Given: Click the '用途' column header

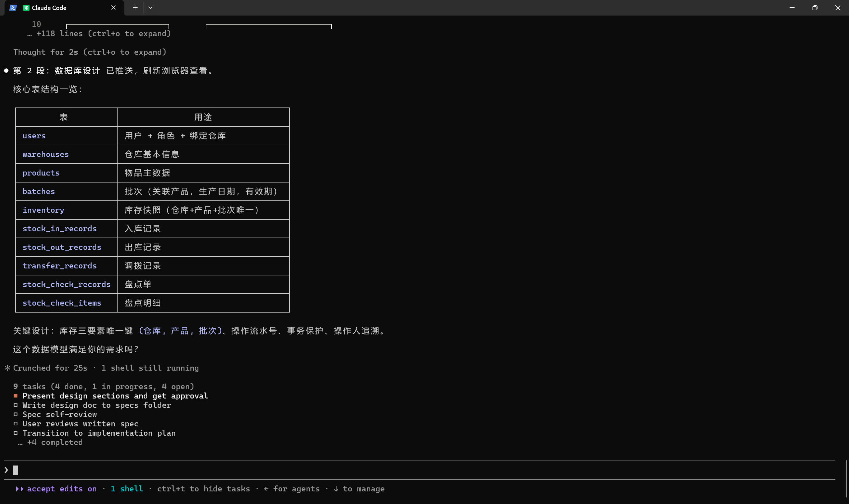Looking at the screenshot, I should pyautogui.click(x=203, y=117).
